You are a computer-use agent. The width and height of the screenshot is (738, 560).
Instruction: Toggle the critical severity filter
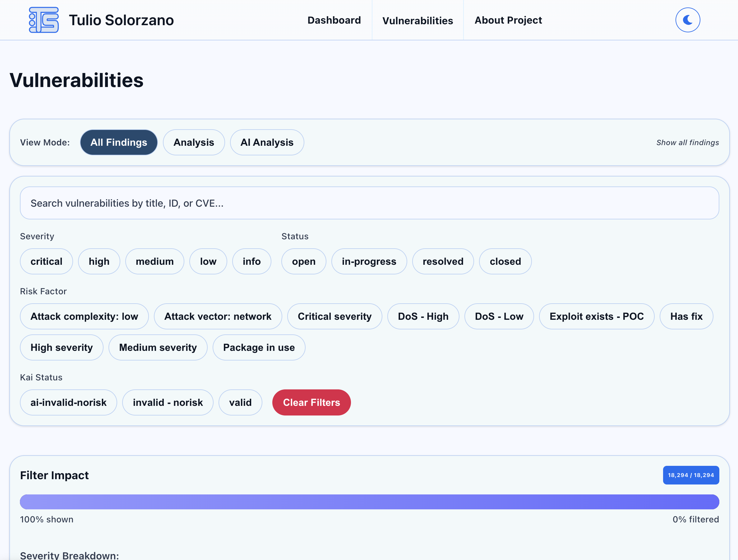(x=46, y=261)
